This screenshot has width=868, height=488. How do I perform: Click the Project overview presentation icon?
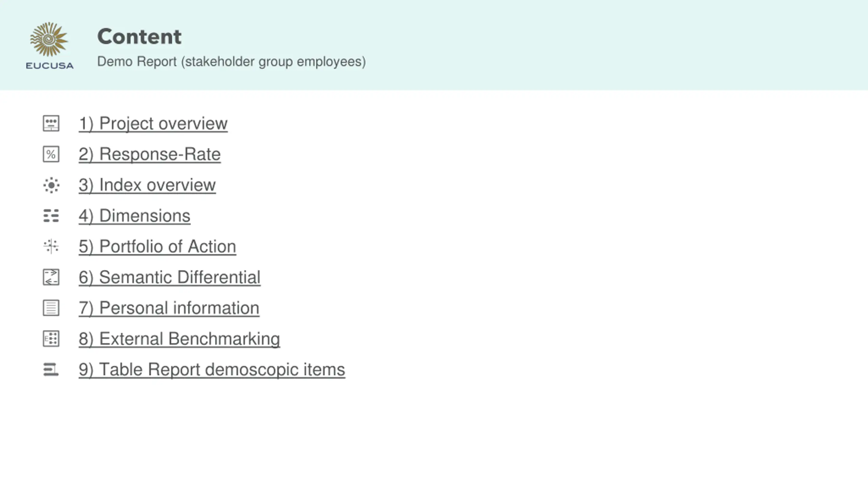(x=51, y=123)
